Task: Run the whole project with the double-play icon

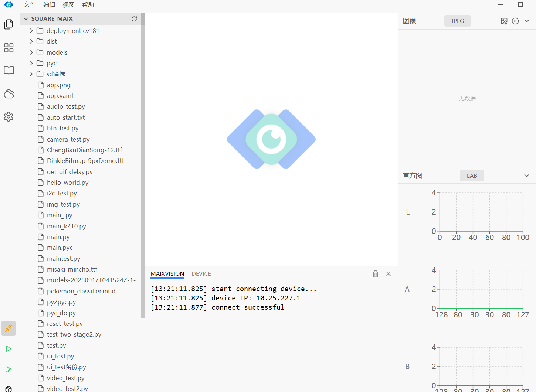Action: tap(9, 369)
